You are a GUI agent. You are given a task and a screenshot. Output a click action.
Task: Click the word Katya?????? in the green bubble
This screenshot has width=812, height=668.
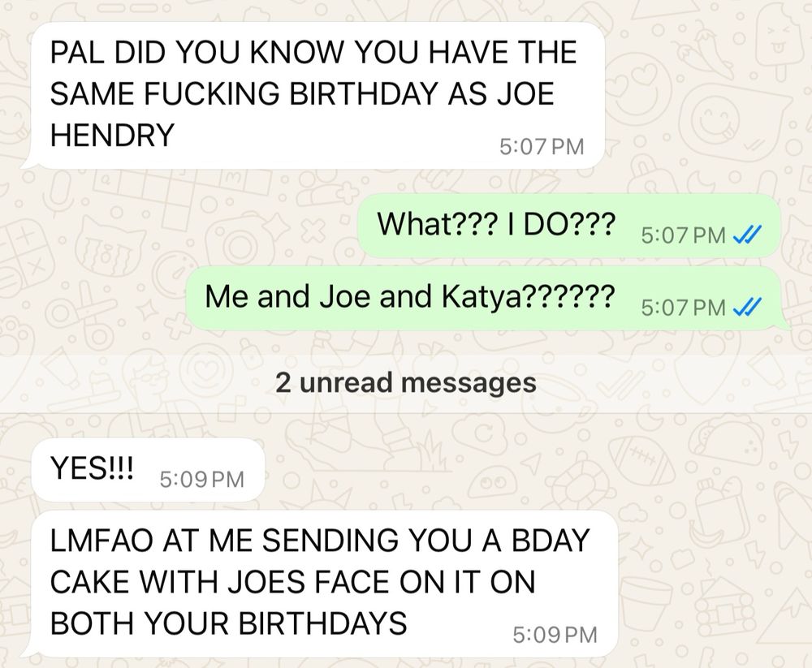(x=529, y=297)
